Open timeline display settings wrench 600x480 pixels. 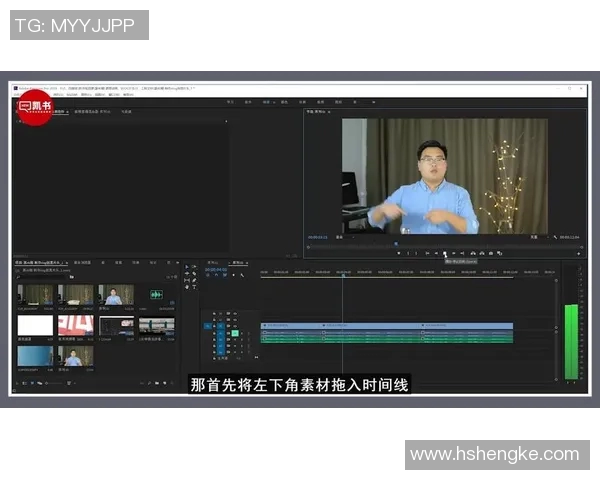tap(242, 275)
